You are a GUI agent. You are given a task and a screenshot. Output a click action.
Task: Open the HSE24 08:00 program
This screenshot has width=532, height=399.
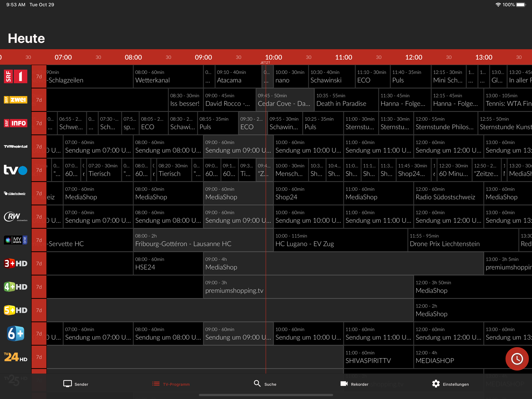(168, 264)
